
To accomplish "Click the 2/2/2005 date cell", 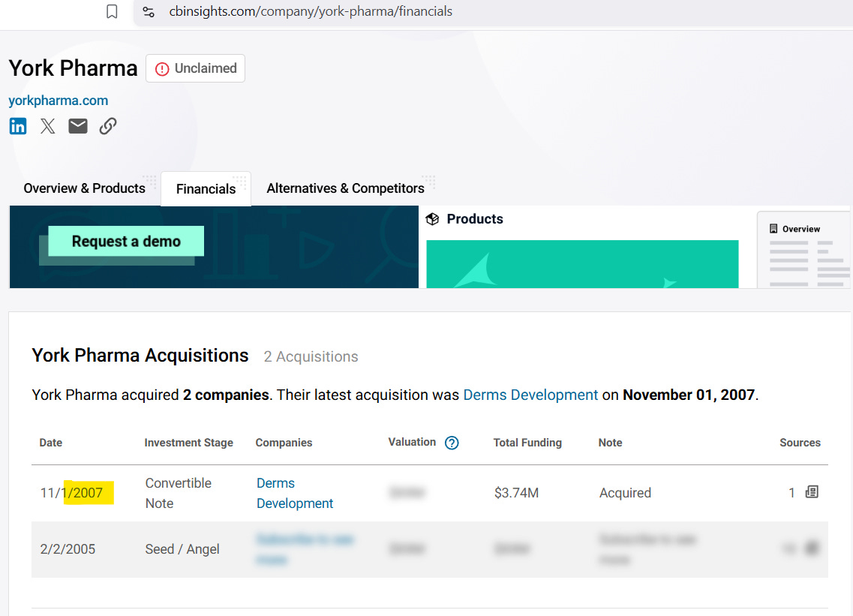I will click(68, 549).
